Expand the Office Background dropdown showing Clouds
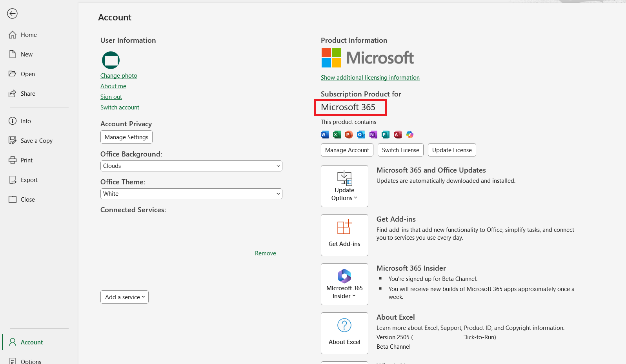626x364 pixels. pos(191,166)
